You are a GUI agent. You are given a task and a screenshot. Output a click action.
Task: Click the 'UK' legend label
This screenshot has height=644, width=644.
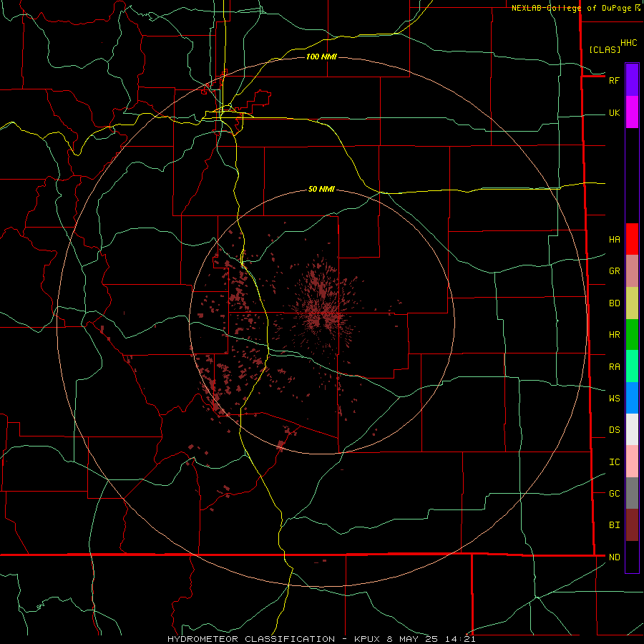pyautogui.click(x=615, y=113)
